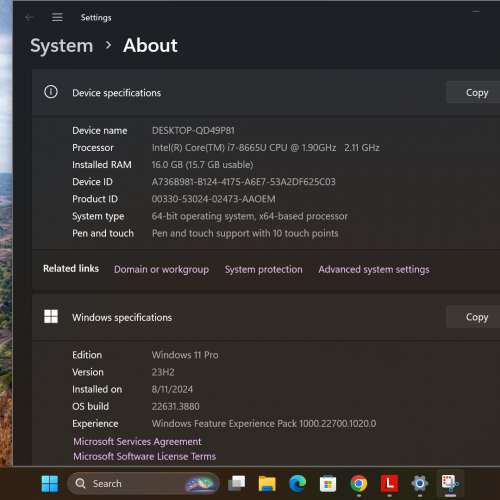Select the device name DESKTOP-QD49P81

(x=193, y=130)
